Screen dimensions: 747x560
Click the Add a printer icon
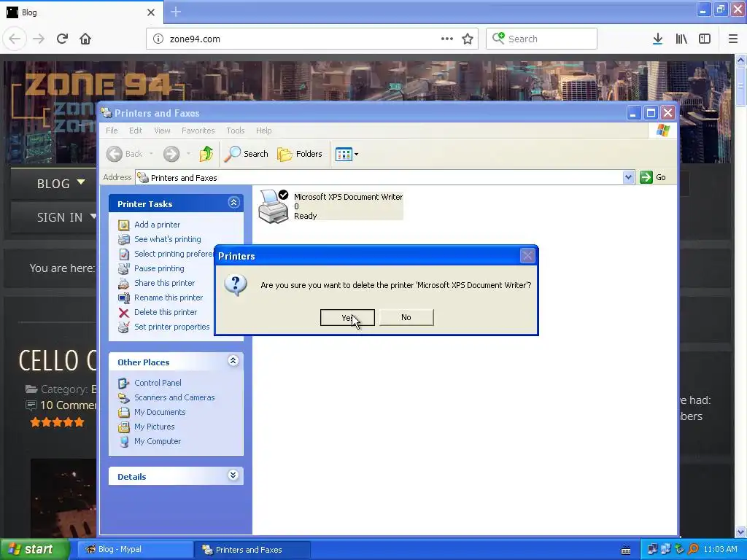coord(124,225)
